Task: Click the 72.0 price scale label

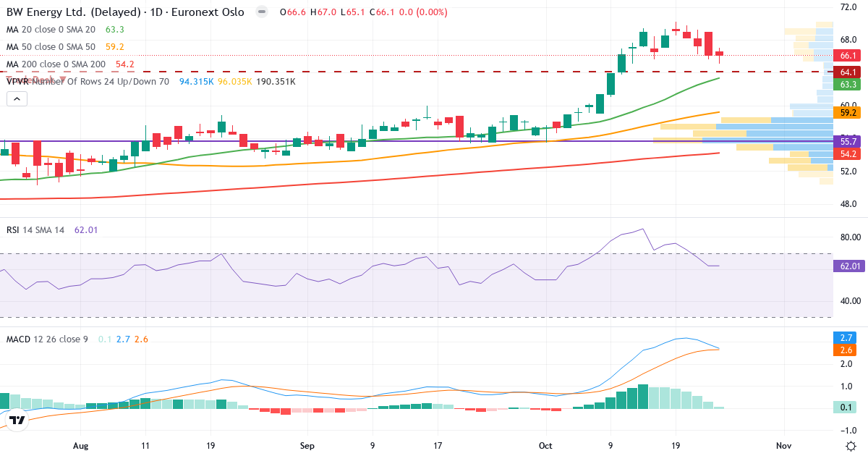Action: click(x=848, y=7)
